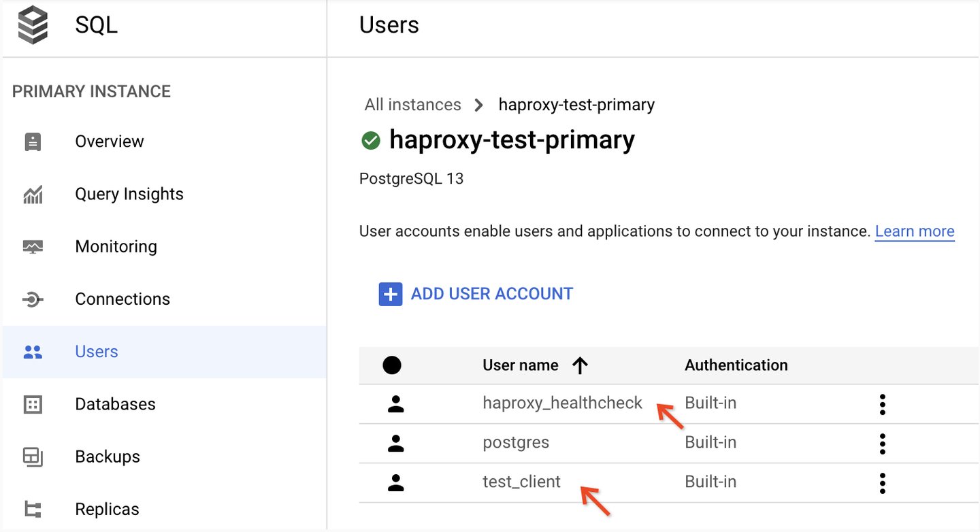Click the person icon in haproxy_healthcheck row
The height and width of the screenshot is (532, 980).
(395, 404)
